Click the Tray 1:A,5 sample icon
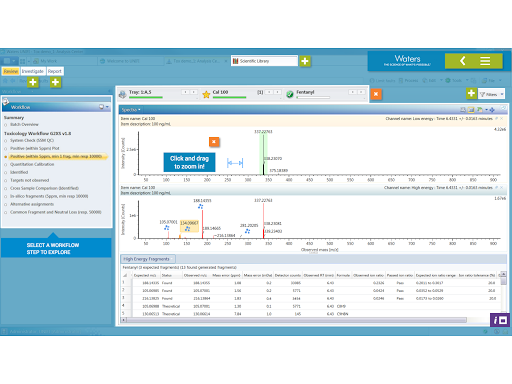 click(123, 94)
